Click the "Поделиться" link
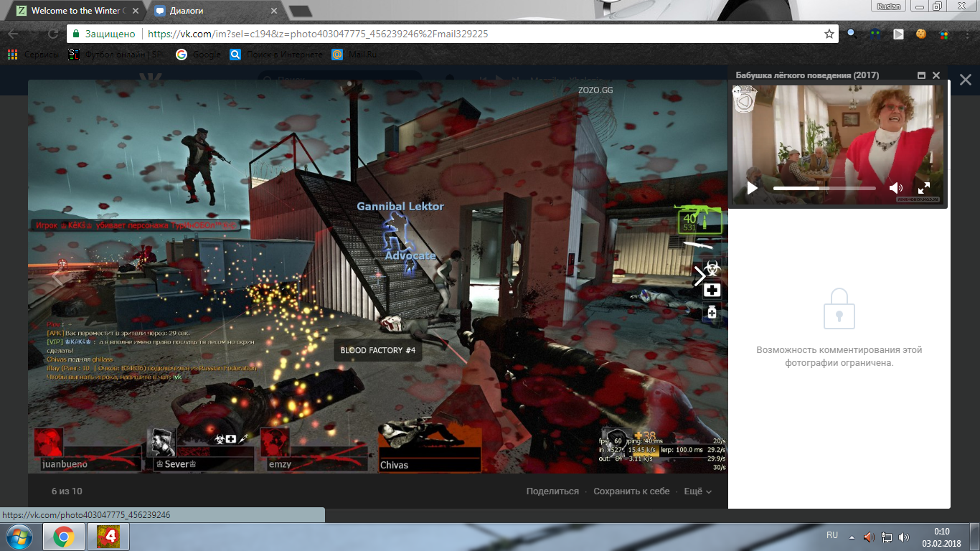980x551 pixels. [x=552, y=491]
